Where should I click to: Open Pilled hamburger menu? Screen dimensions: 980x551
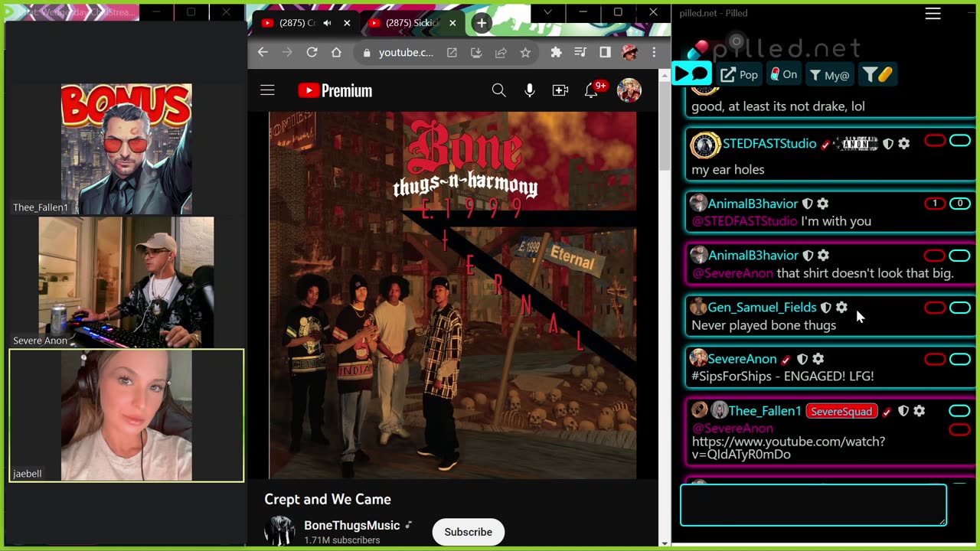[933, 14]
